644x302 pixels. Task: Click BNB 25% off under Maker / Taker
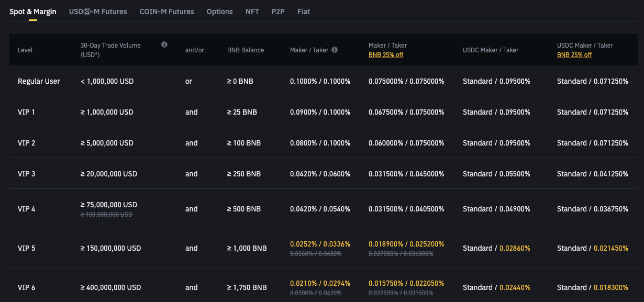(x=386, y=54)
